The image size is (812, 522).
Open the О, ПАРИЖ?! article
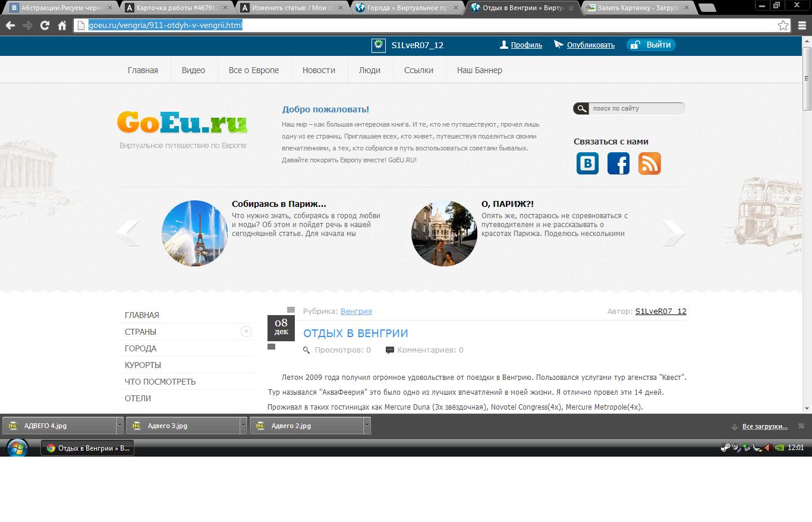[x=507, y=204]
